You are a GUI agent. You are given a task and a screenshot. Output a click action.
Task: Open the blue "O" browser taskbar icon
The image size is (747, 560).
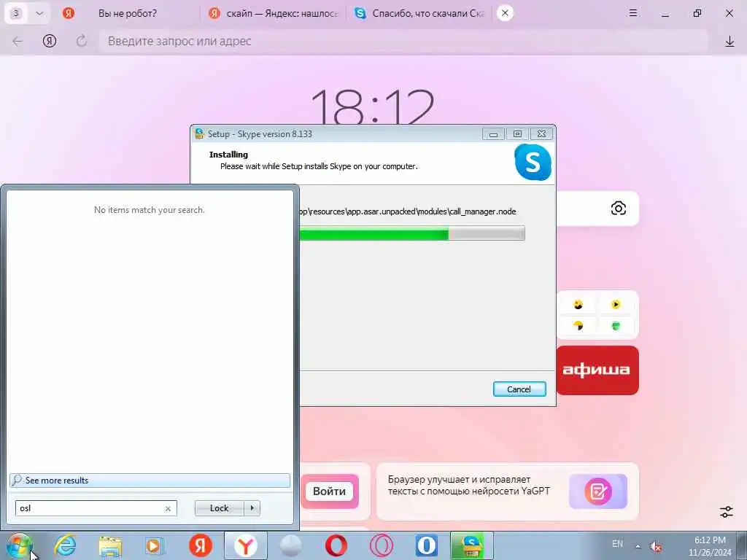tap(426, 545)
